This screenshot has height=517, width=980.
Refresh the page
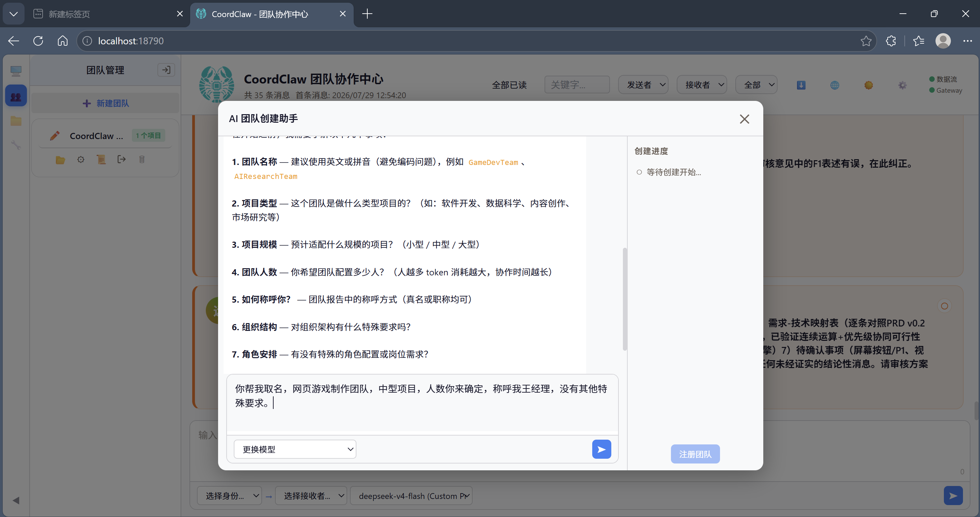point(38,41)
